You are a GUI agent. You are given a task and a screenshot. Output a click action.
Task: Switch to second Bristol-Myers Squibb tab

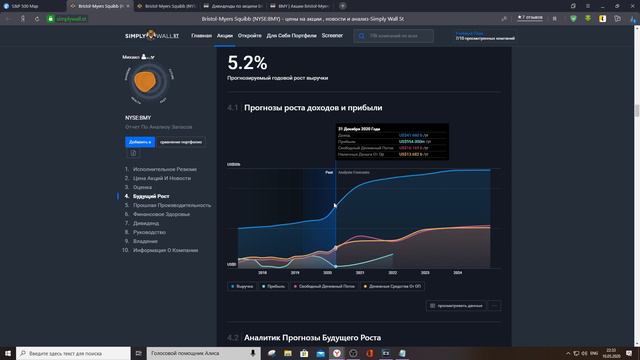167,6
